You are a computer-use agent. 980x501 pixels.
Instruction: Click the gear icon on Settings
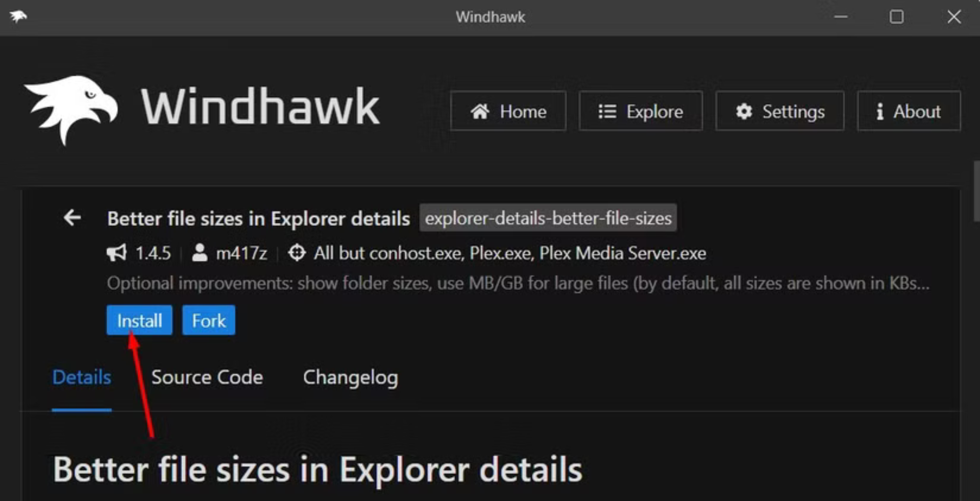pyautogui.click(x=744, y=111)
